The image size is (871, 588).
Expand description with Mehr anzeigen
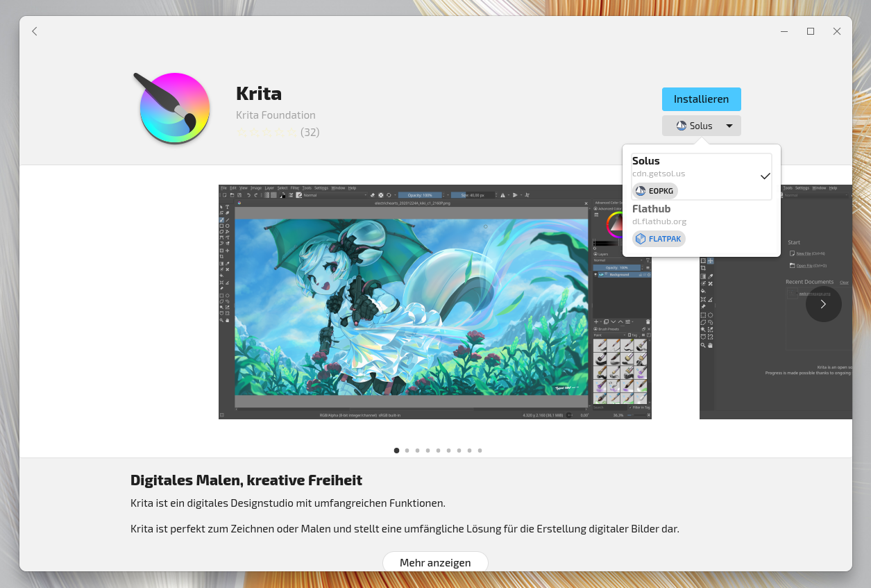[435, 562]
